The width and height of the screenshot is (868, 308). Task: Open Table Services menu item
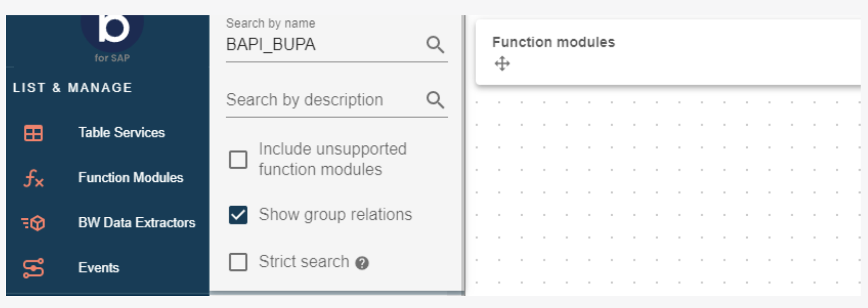(121, 133)
